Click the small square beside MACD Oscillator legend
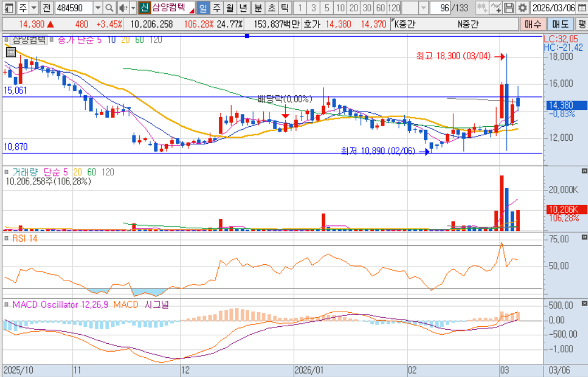The height and width of the screenshot is (377, 588). coord(6,305)
